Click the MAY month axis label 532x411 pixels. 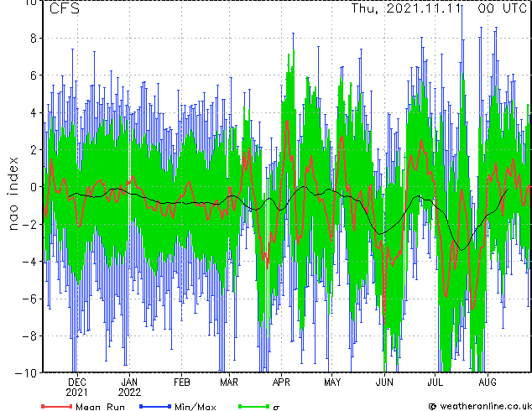[x=332, y=382]
